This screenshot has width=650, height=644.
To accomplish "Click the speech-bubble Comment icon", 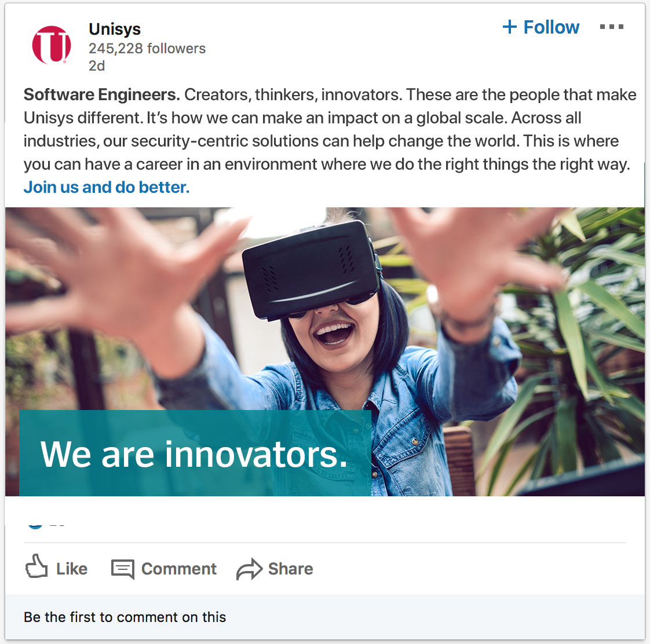I will pos(123,569).
